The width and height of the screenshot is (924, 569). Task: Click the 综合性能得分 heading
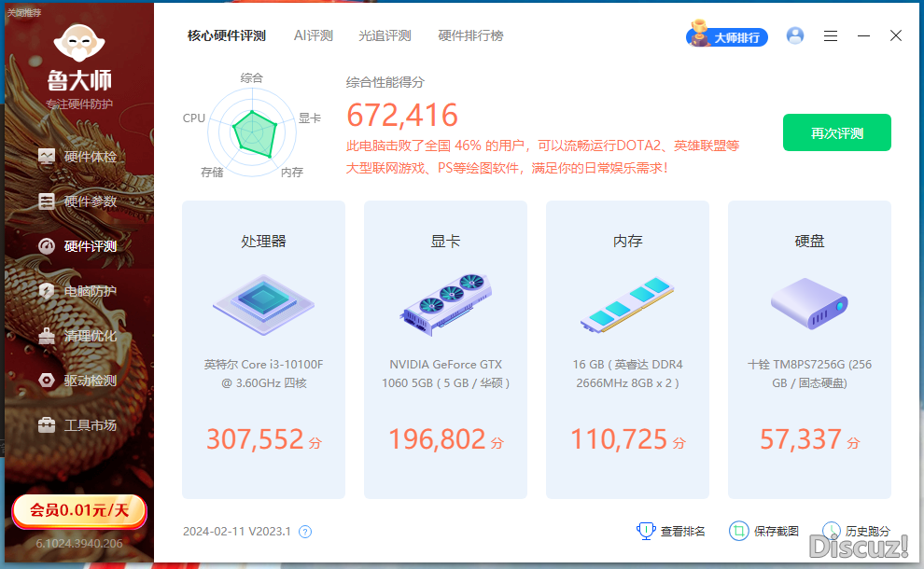click(x=385, y=82)
